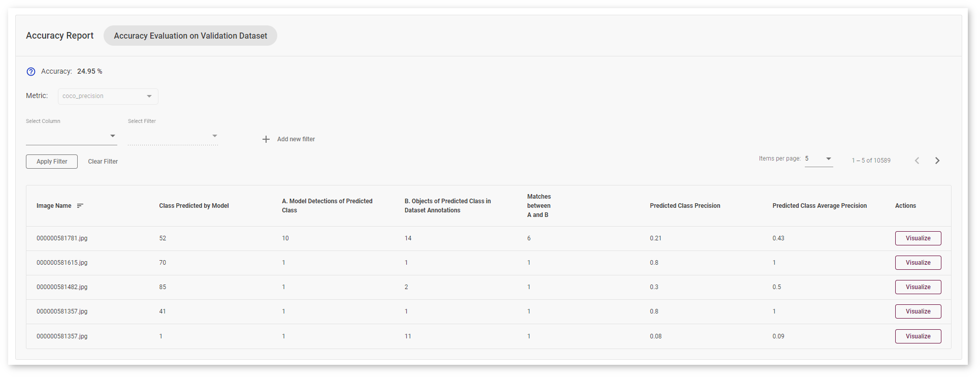Click the Accuracy value 24.95 %
Viewport: 980px width, 377px height.
click(90, 72)
